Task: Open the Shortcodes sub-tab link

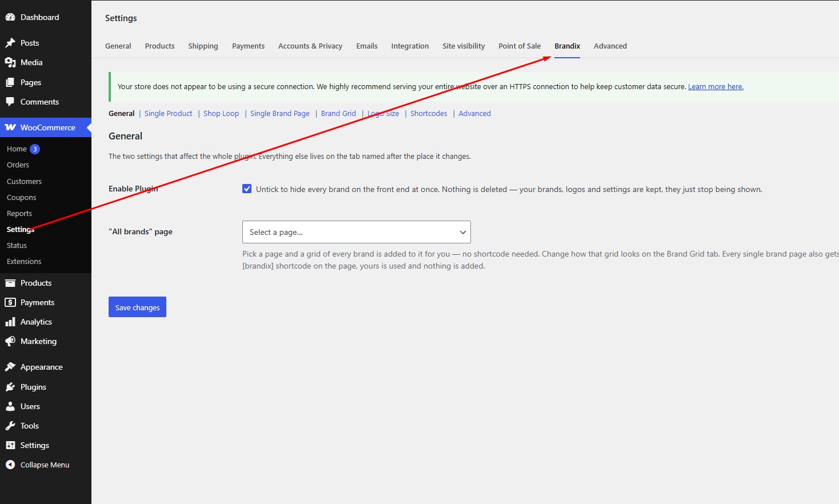Action: point(429,113)
